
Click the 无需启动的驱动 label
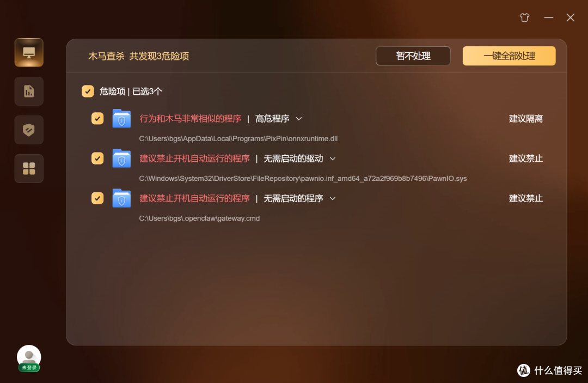[x=293, y=159]
